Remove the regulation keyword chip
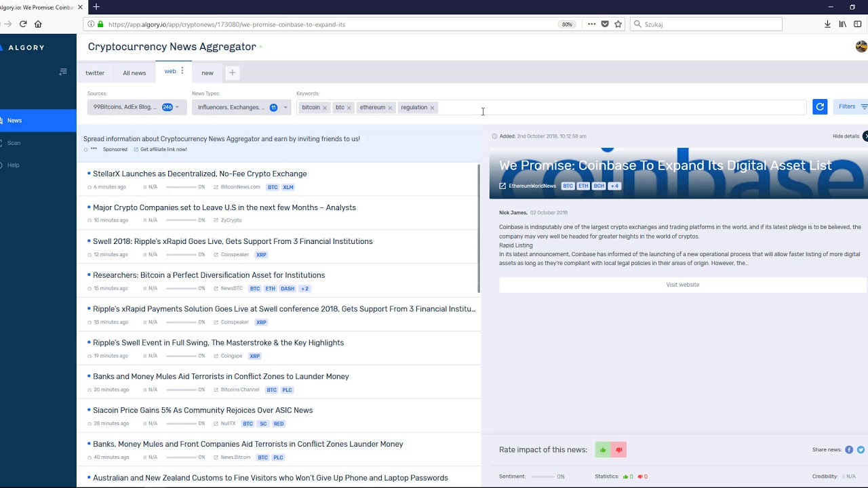Viewport: 868px width, 488px height. [x=432, y=108]
